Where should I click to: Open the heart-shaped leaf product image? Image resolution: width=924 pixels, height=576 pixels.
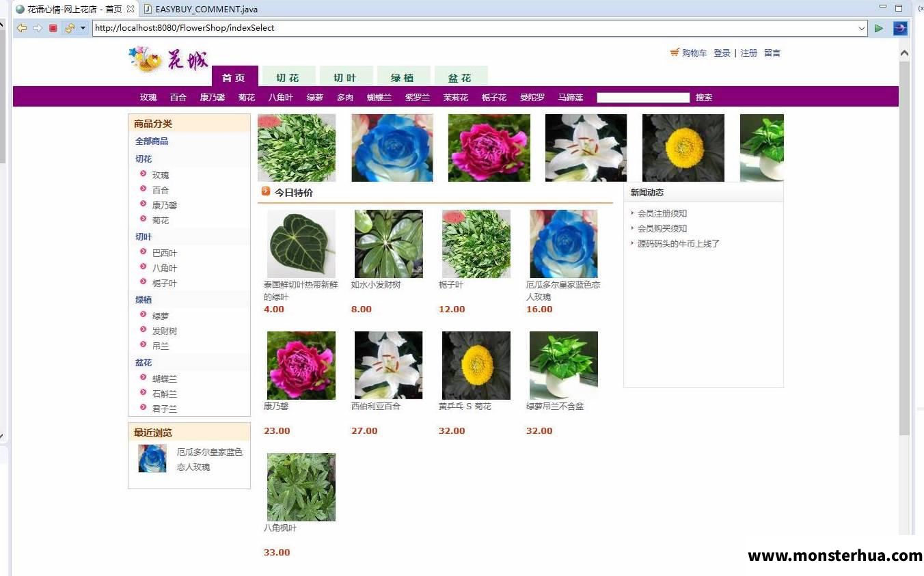(x=301, y=244)
